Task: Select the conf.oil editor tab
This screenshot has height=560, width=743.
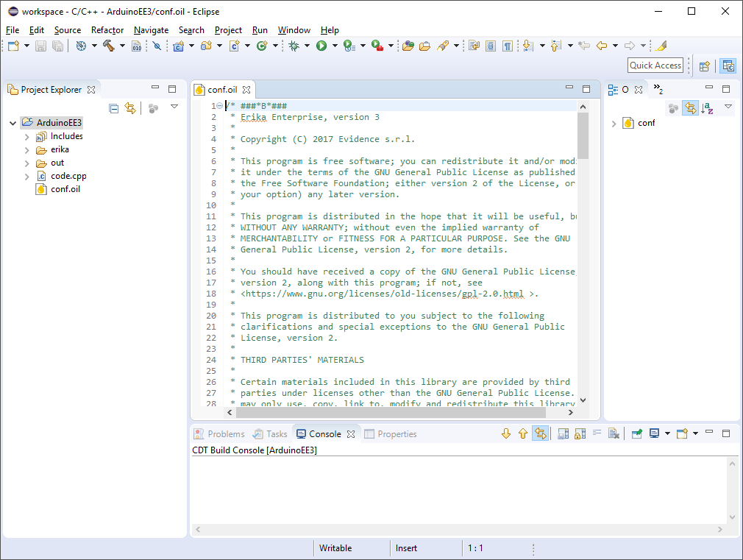Action: pos(222,90)
